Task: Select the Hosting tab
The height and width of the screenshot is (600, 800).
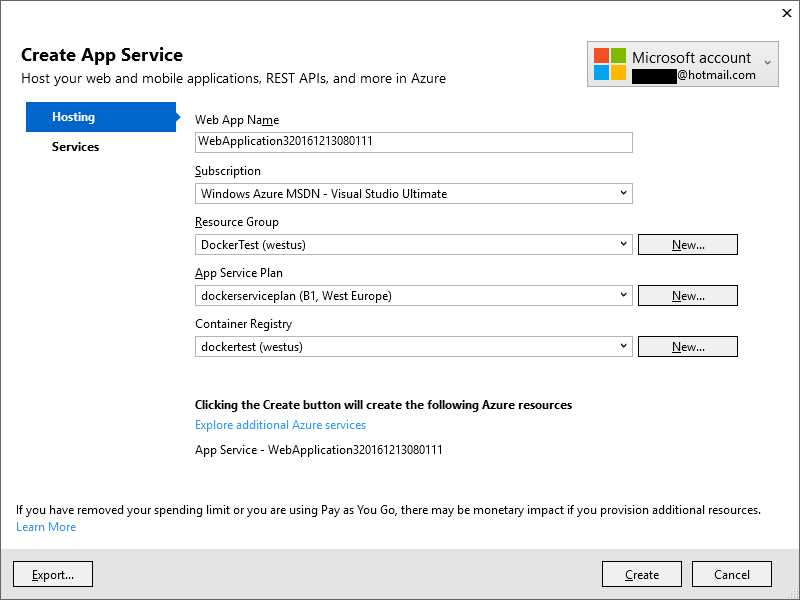Action: pyautogui.click(x=74, y=116)
